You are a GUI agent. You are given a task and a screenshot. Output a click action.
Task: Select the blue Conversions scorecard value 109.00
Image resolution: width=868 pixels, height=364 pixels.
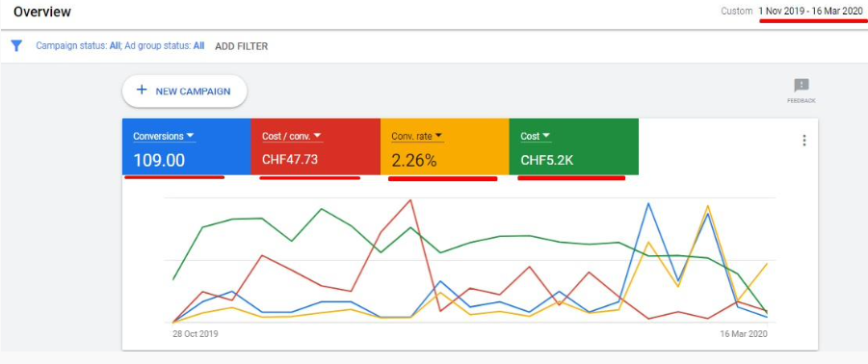coord(159,161)
